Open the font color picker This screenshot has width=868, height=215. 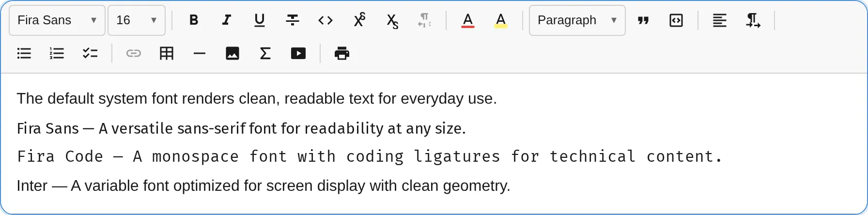click(468, 20)
